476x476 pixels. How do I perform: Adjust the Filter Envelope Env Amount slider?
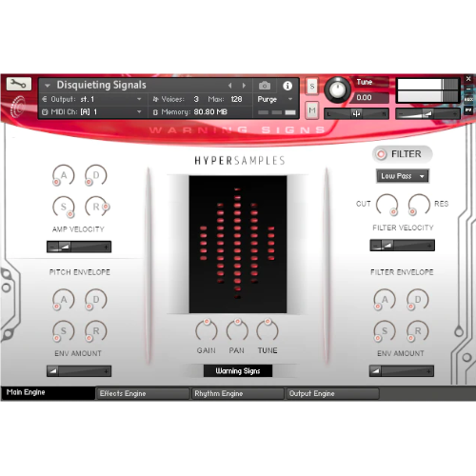[402, 370]
